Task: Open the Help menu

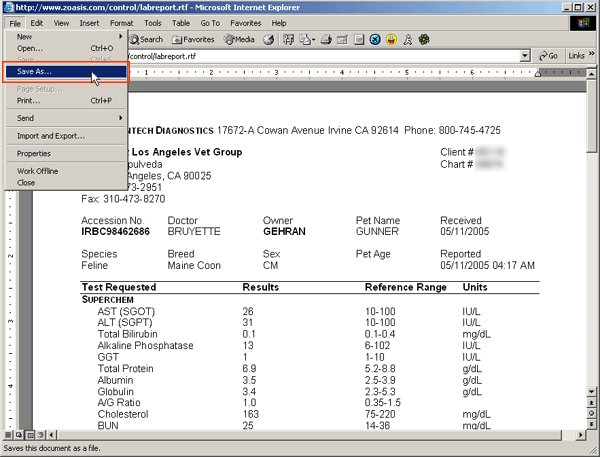Action: (x=279, y=23)
